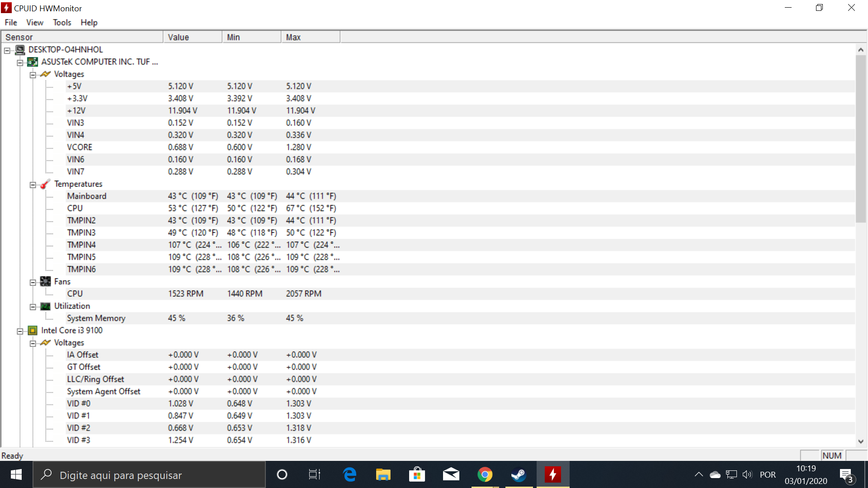Click the DESKTOP-O4HNHOL computer icon
Screen dimensions: 868x488
pos(20,49)
